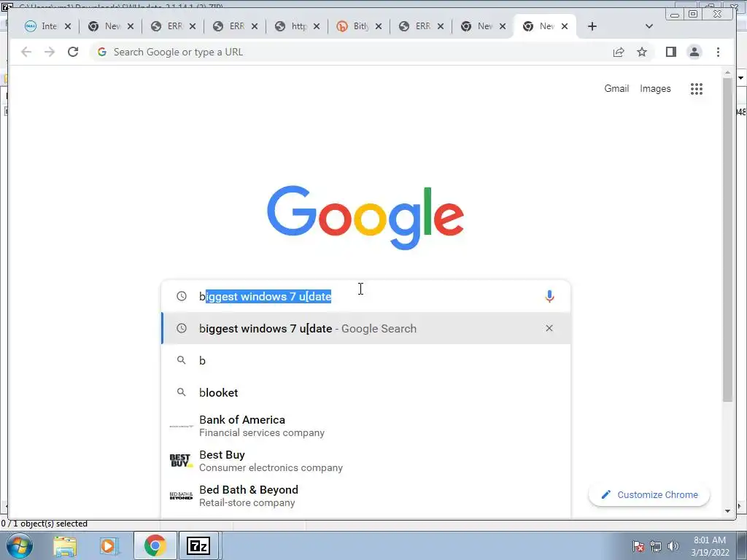Click the Google logo
Screen dimensions: 747x560
tap(365, 217)
